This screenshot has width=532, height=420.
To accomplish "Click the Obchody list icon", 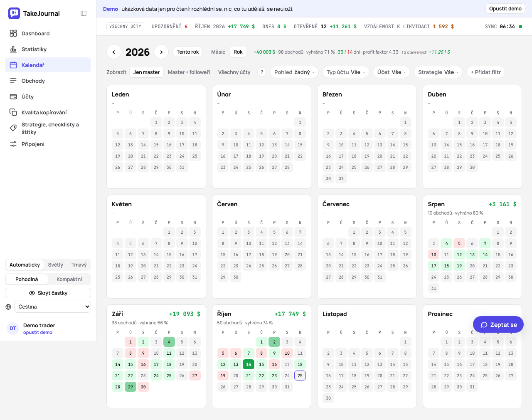I will click(13, 81).
